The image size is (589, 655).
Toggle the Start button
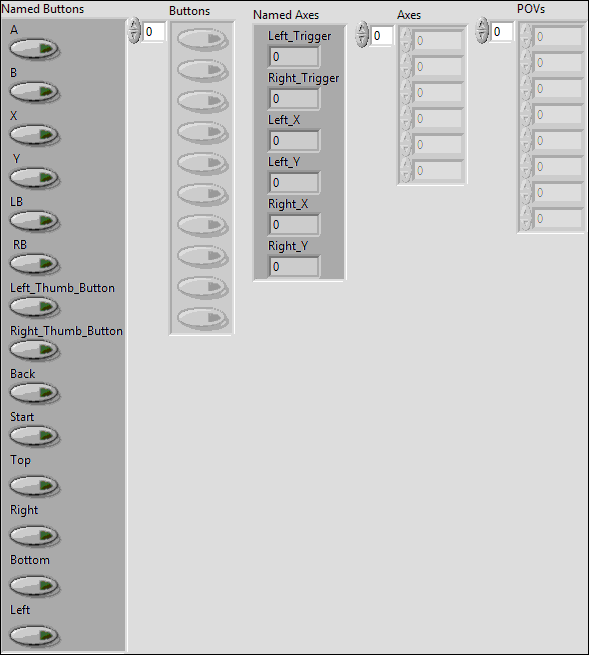coord(34,436)
